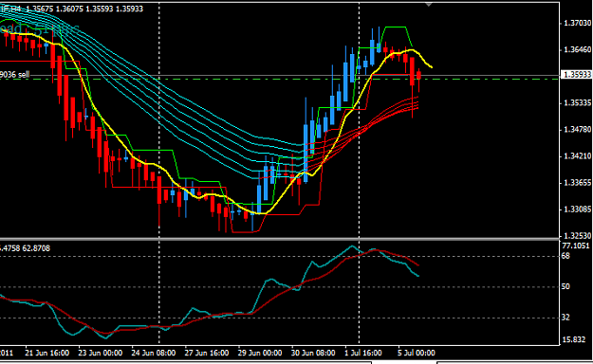Click price axis label 1.33085

click(x=577, y=209)
